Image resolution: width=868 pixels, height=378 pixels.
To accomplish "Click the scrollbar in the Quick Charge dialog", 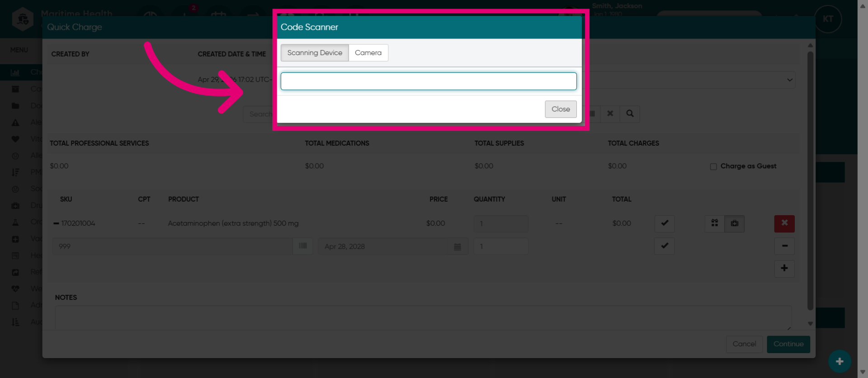I will click(810, 181).
